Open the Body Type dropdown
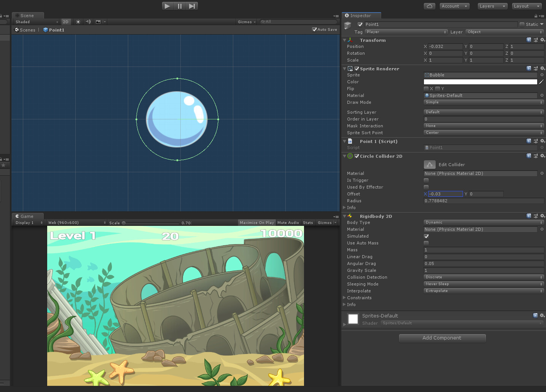This screenshot has width=546, height=392. point(483,222)
